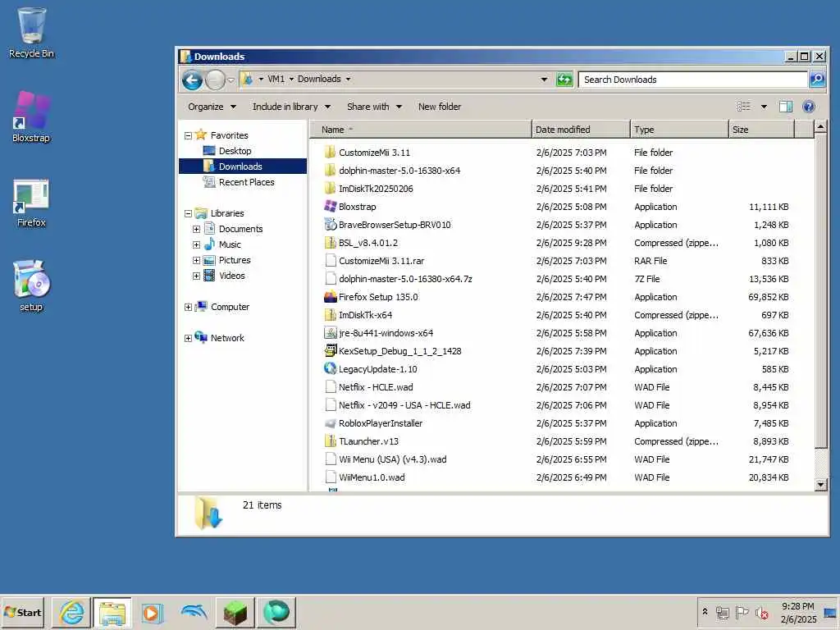Select the Firefox Setup 135.0 icon
Image resolution: width=840 pixels, height=630 pixels.
[x=331, y=296]
